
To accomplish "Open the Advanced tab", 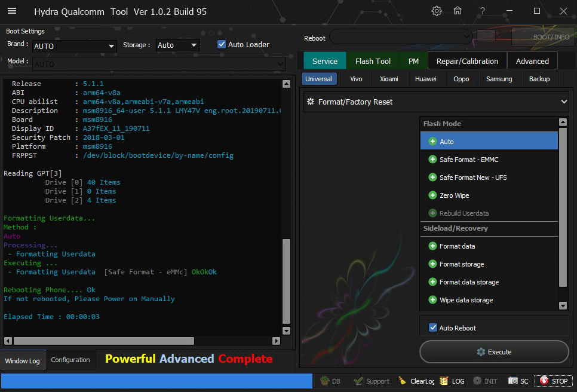I will tap(532, 61).
